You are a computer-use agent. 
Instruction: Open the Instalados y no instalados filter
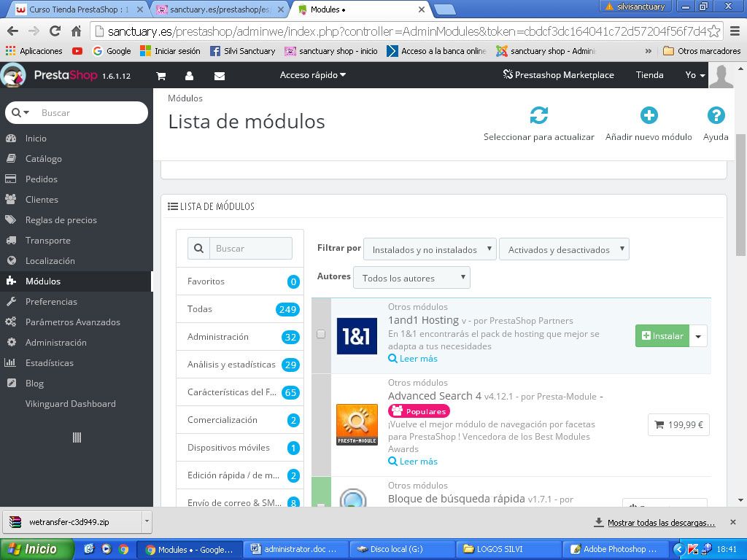click(x=430, y=249)
